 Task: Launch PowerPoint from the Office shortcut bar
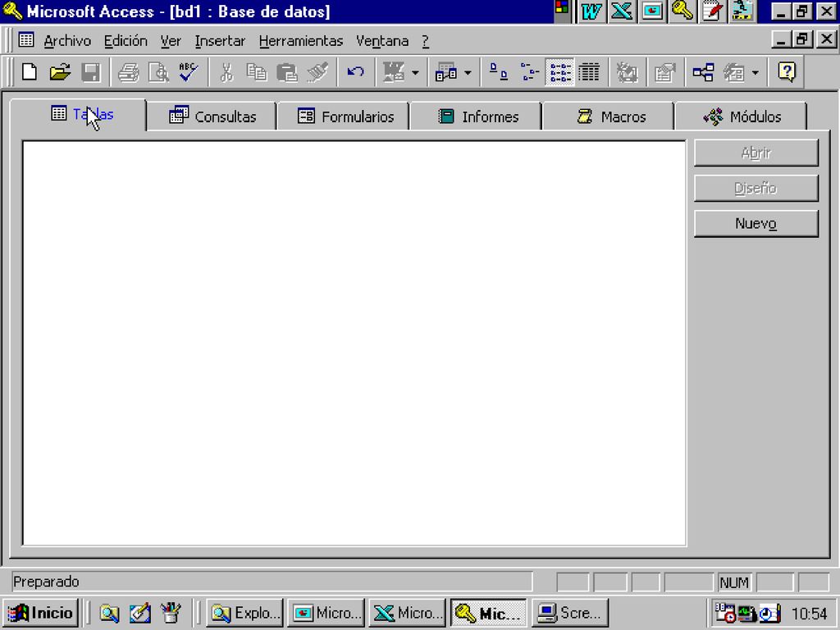(x=652, y=11)
